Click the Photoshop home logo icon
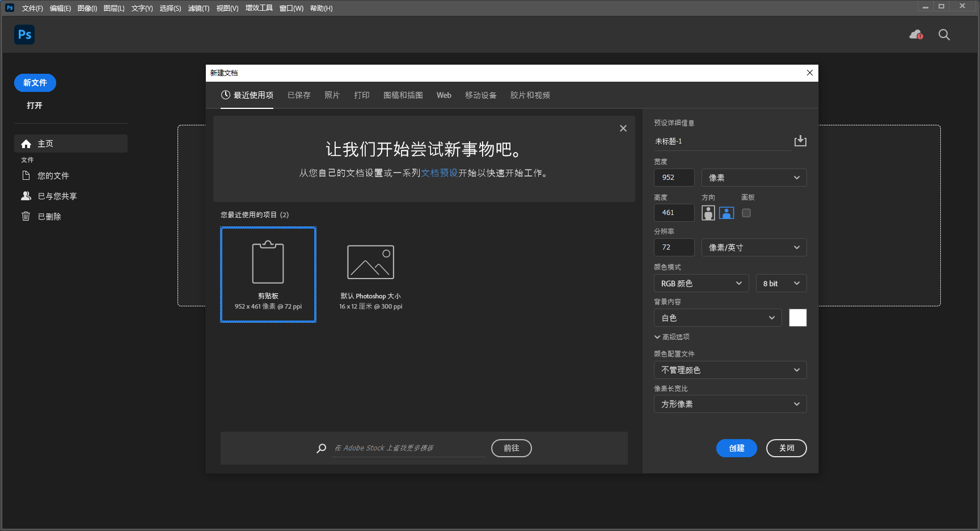The height and width of the screenshot is (531, 980). pyautogui.click(x=24, y=35)
